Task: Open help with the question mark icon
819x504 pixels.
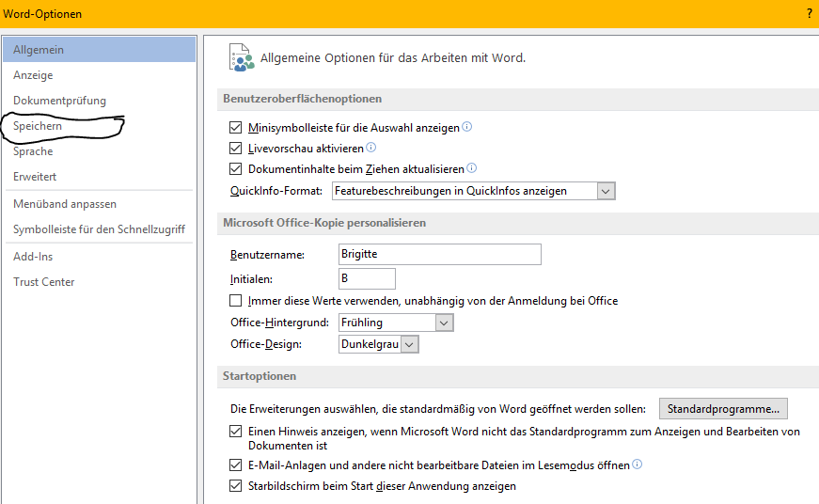Action: click(x=810, y=14)
